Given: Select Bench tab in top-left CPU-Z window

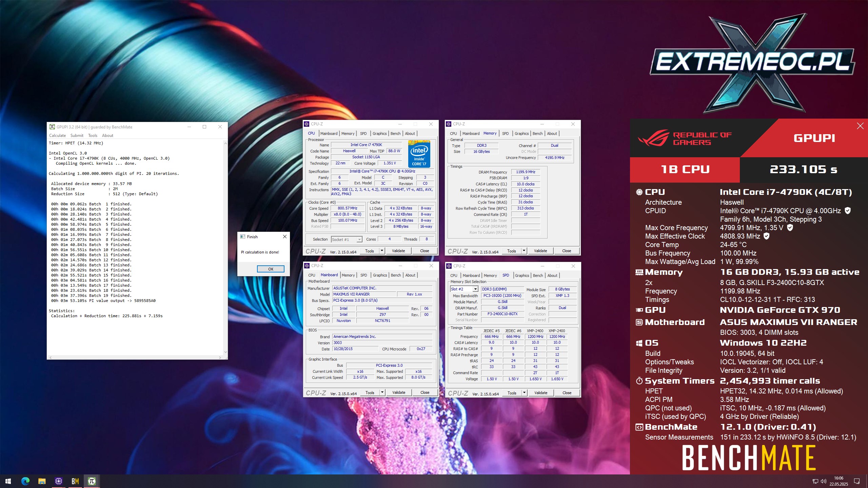Looking at the screenshot, I should click(396, 134).
